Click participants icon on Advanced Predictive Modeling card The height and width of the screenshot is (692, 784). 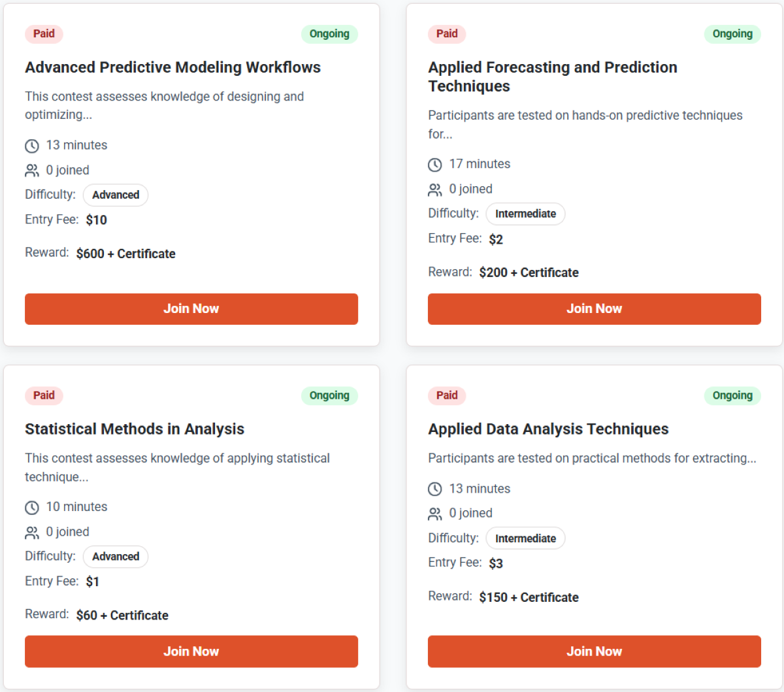pyautogui.click(x=32, y=171)
